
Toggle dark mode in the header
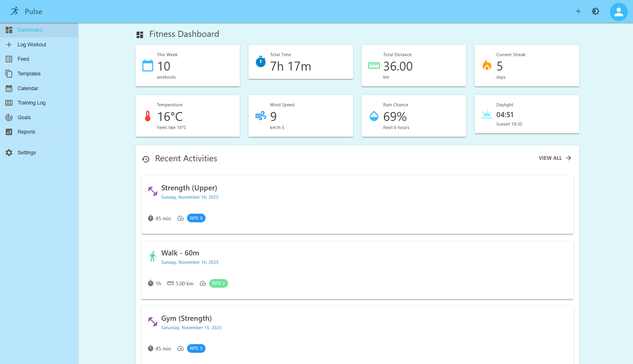(596, 11)
